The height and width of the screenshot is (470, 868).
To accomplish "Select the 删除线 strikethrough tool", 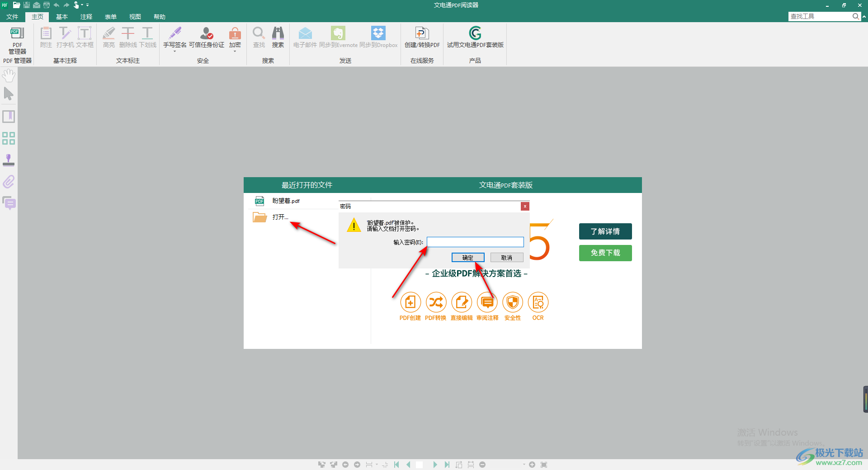I will pos(128,37).
